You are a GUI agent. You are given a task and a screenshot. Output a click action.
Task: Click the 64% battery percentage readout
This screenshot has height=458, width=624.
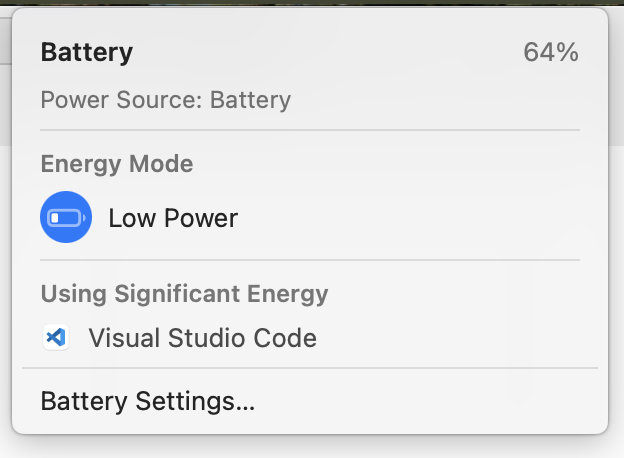551,52
